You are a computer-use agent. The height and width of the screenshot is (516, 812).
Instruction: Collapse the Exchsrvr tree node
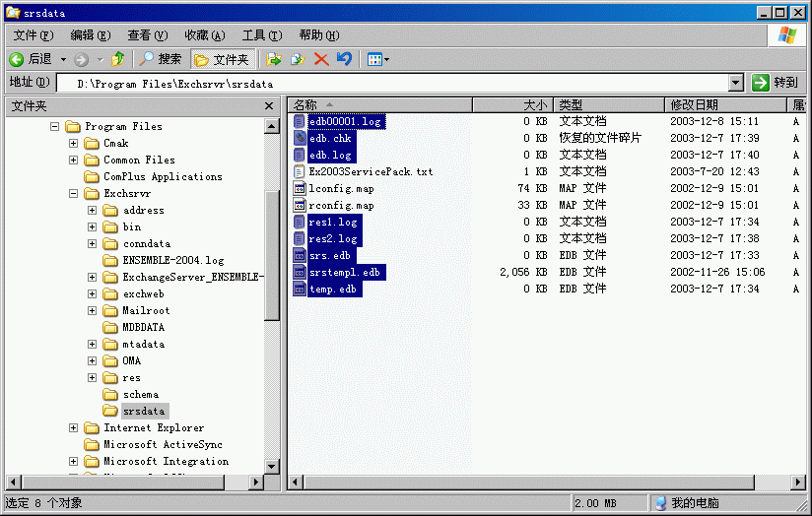[x=74, y=194]
